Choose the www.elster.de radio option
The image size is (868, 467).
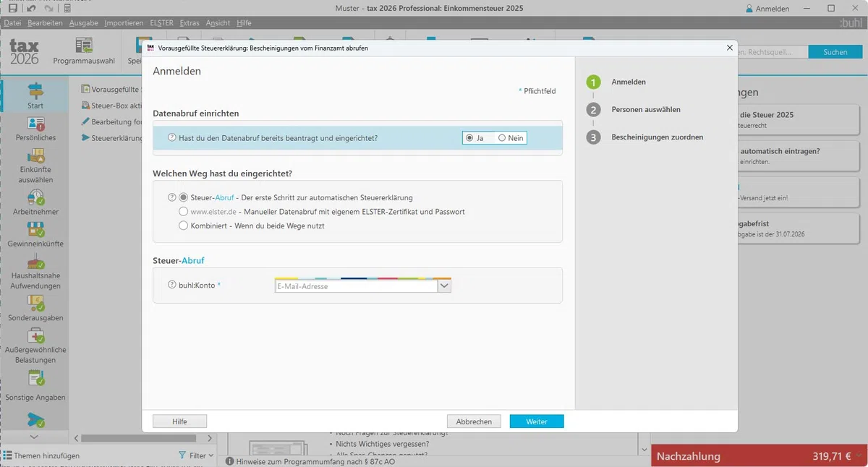tap(184, 212)
